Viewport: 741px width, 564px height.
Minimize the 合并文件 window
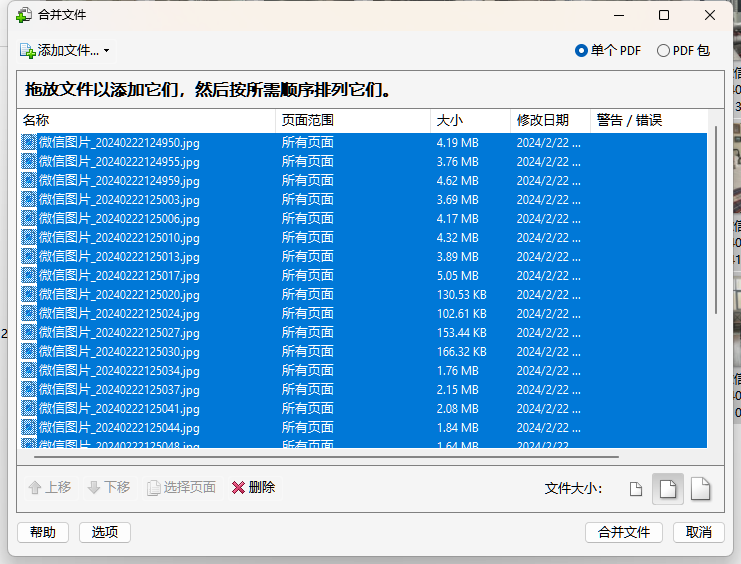click(x=619, y=15)
